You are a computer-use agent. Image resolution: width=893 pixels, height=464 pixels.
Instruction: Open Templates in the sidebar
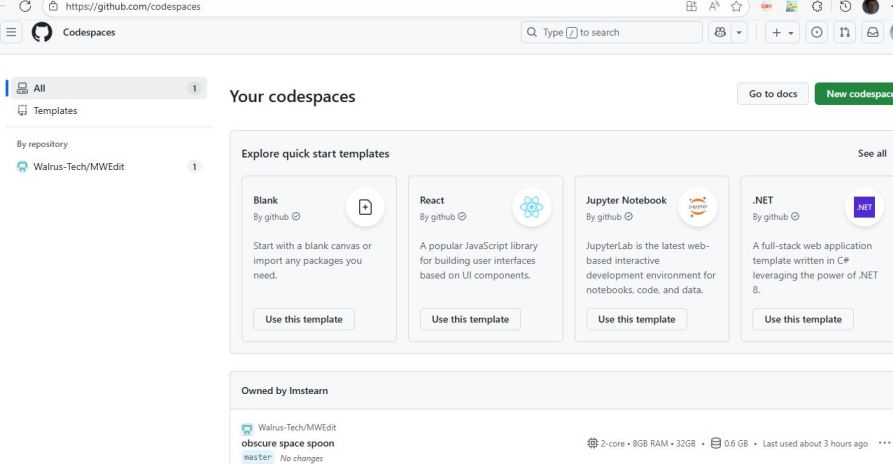coord(55,111)
